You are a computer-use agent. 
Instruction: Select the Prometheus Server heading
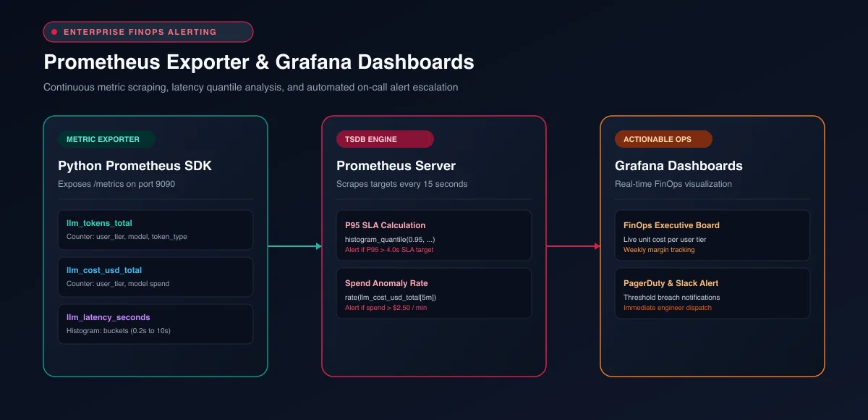point(396,166)
